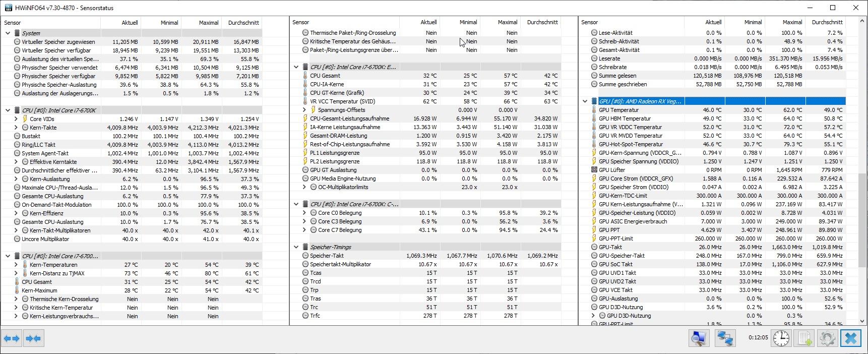Select the GPU HBM Temperatur row

click(x=713, y=119)
